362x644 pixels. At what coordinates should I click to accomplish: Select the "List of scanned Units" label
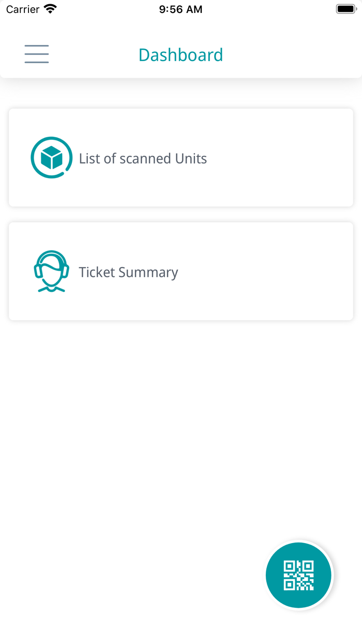coord(143,158)
